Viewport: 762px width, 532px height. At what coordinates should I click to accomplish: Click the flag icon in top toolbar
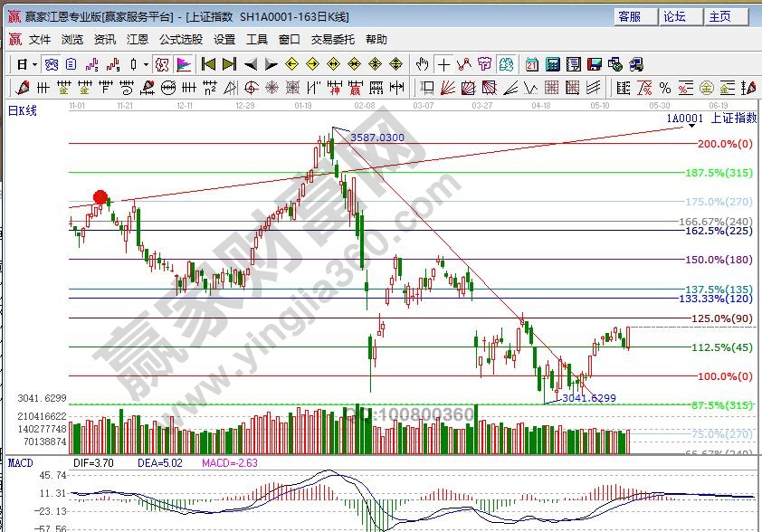pos(184,64)
